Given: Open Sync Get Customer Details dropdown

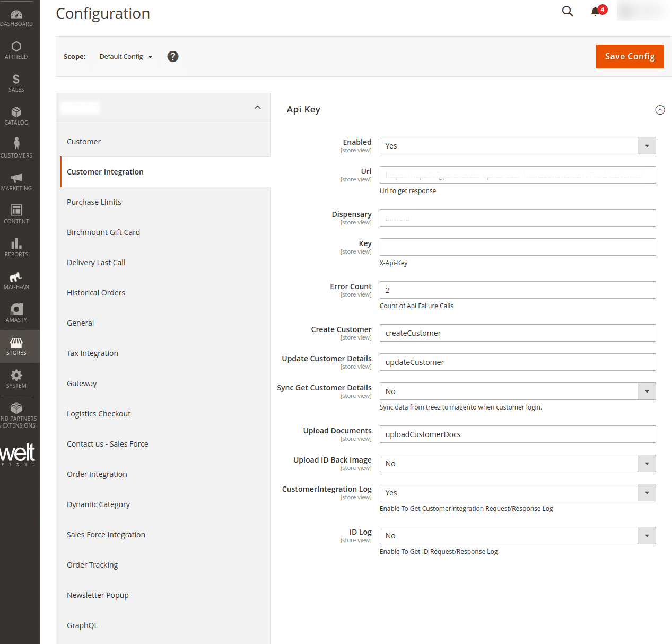Looking at the screenshot, I should pyautogui.click(x=518, y=391).
